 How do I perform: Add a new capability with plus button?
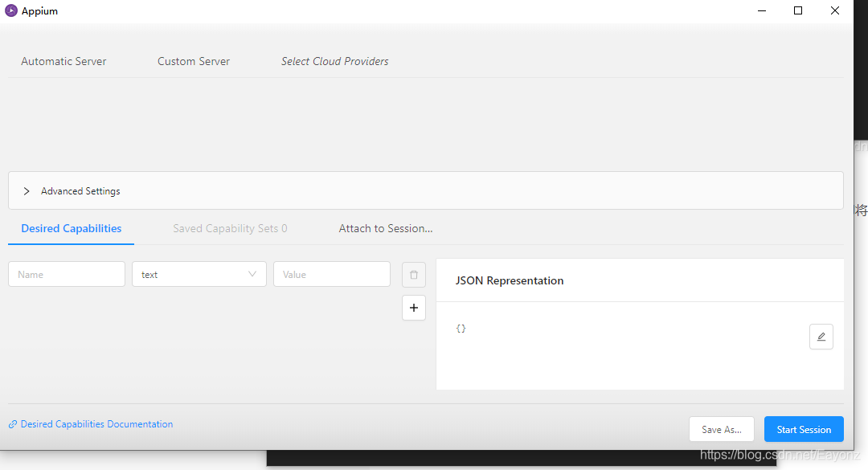pyautogui.click(x=414, y=308)
